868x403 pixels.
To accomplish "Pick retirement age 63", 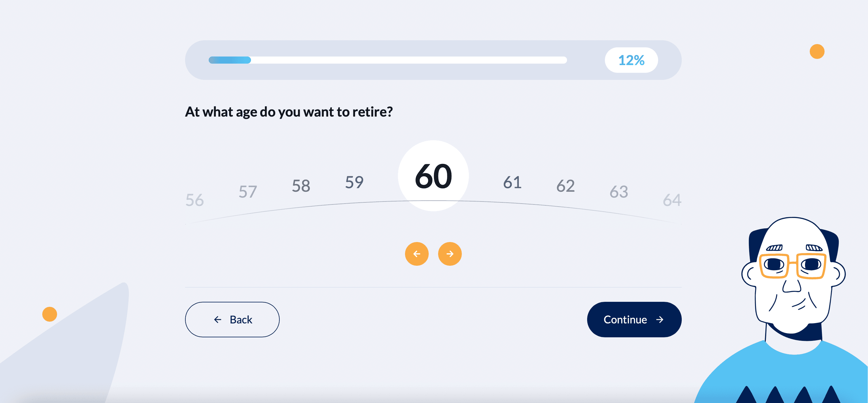I will [x=619, y=191].
